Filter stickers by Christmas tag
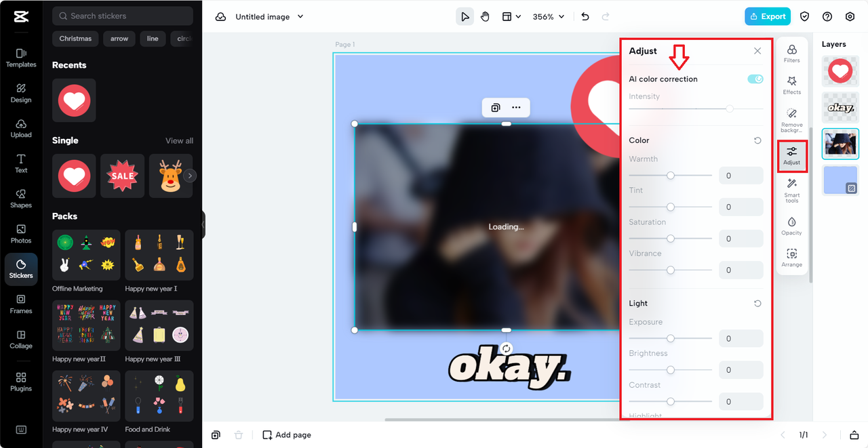The height and width of the screenshot is (448, 868). pos(75,39)
